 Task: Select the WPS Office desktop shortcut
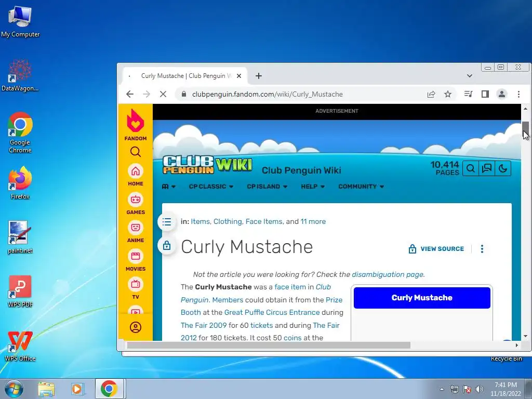tap(20, 345)
